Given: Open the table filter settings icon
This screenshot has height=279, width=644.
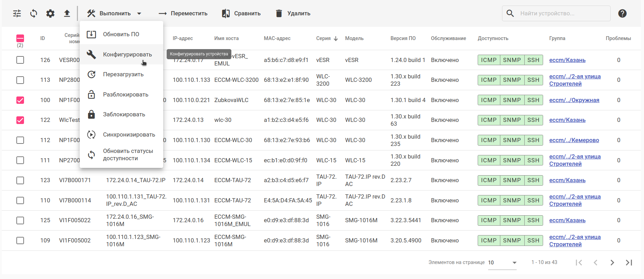Looking at the screenshot, I should click(x=17, y=14).
